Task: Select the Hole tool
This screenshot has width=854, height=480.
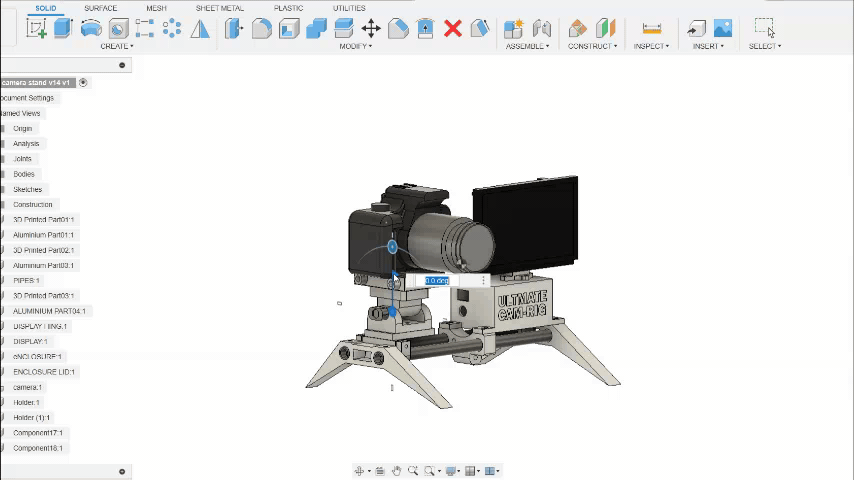Action: point(118,28)
